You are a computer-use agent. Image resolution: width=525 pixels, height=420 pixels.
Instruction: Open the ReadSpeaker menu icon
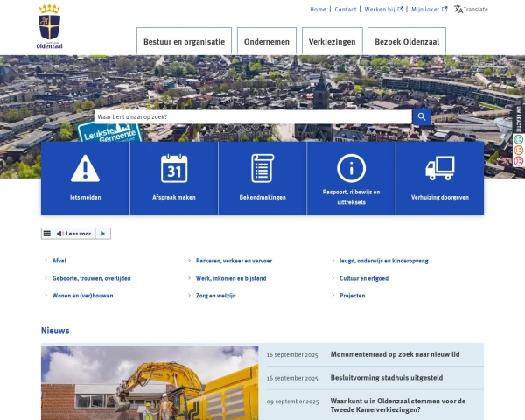pyautogui.click(x=47, y=234)
